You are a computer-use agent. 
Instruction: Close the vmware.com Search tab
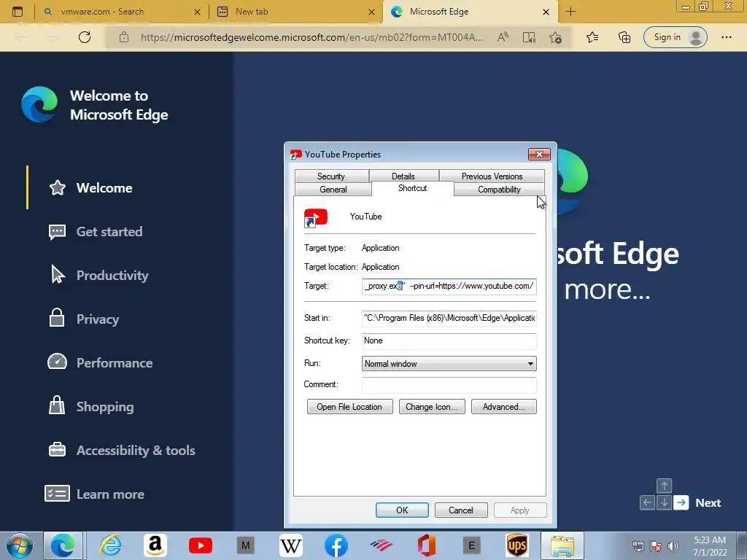pos(197,12)
